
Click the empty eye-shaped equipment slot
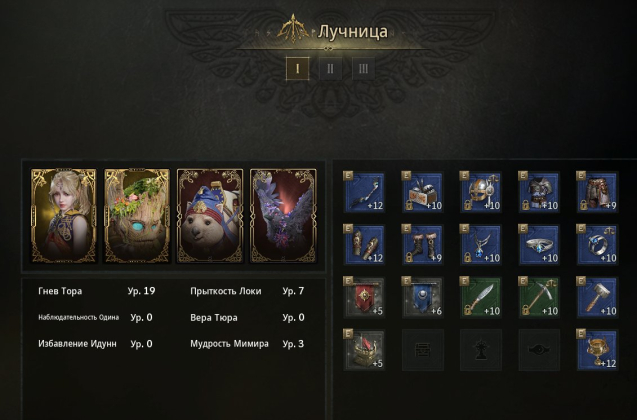(539, 349)
